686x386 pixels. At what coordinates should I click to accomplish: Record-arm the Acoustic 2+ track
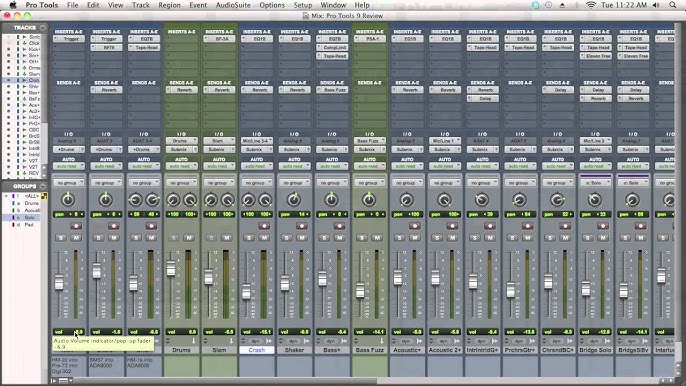pyautogui.click(x=452, y=226)
